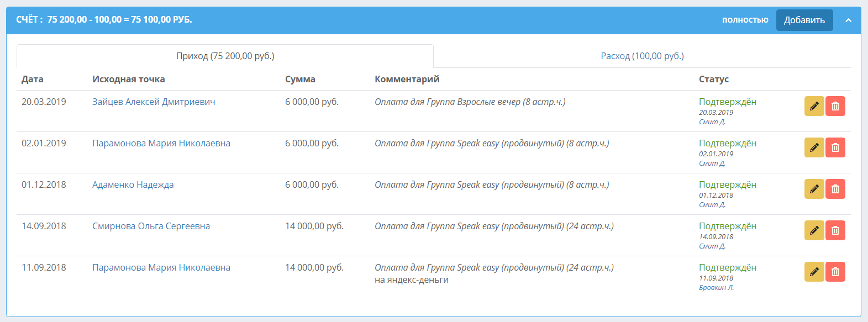868x322 pixels.
Task: Select the date cell 02.01.2019
Action: [44, 143]
